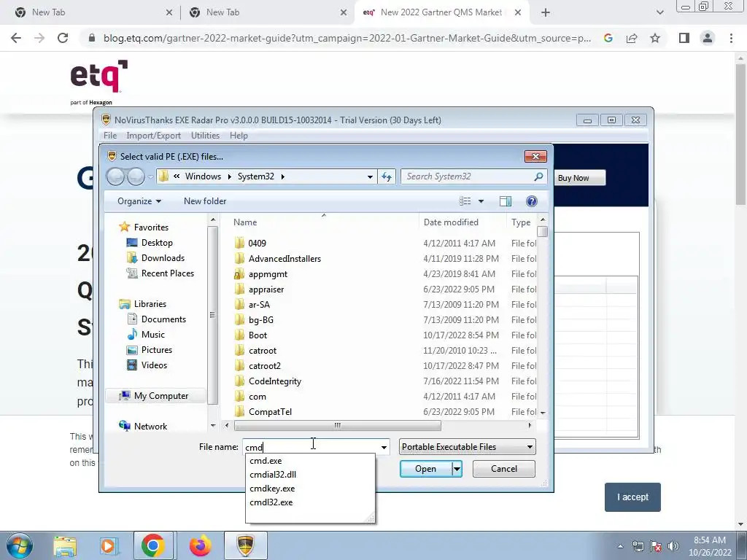Open the Chrome share page icon
Viewport: 747px width, 560px height.
coord(632,38)
